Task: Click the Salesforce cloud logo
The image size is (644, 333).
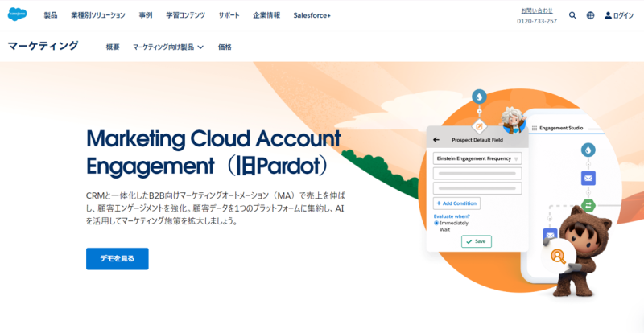Action: click(x=17, y=14)
